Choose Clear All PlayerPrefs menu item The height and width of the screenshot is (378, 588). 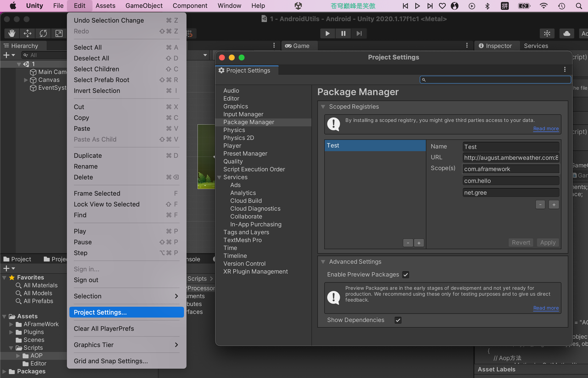[126, 329]
